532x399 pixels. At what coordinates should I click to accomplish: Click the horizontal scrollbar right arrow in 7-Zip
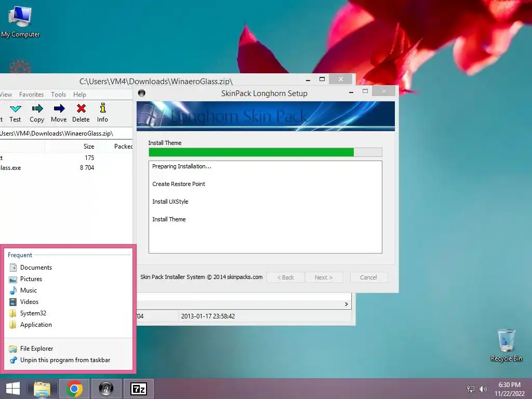[346, 304]
